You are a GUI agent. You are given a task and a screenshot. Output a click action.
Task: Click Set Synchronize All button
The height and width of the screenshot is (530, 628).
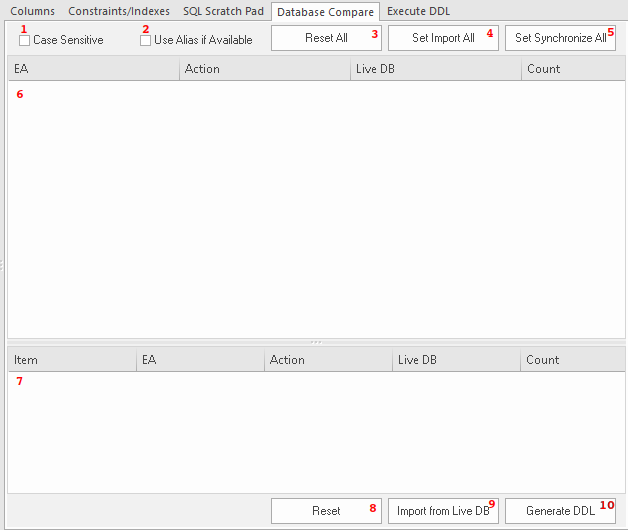tap(560, 38)
